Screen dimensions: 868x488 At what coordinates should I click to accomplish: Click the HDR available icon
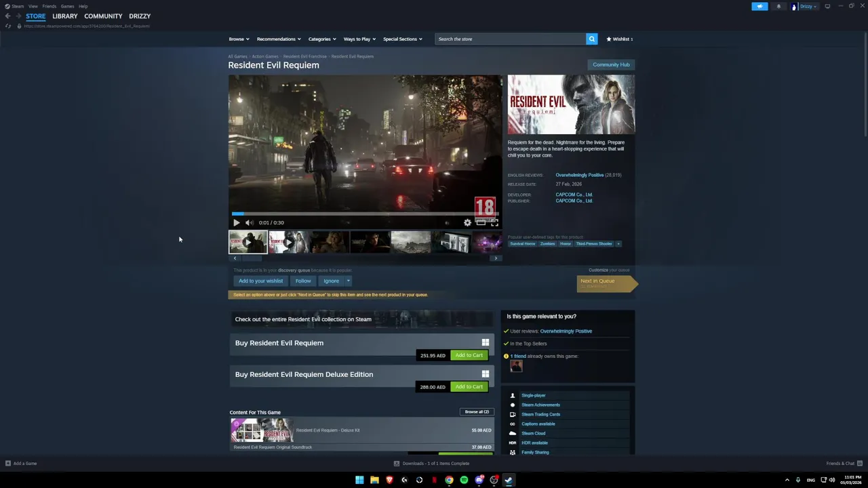pos(512,443)
